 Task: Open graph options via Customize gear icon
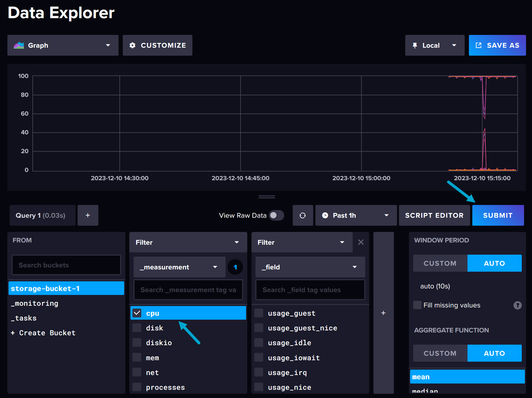pyautogui.click(x=133, y=45)
